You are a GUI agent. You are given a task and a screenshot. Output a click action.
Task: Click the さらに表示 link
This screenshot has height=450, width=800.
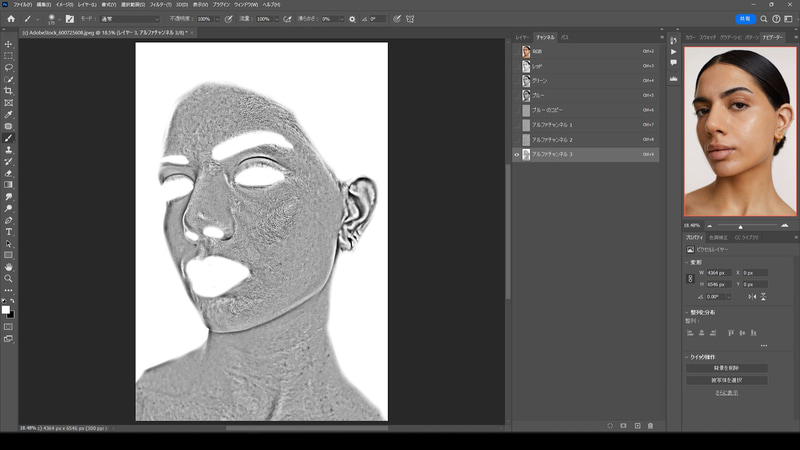[x=726, y=393]
